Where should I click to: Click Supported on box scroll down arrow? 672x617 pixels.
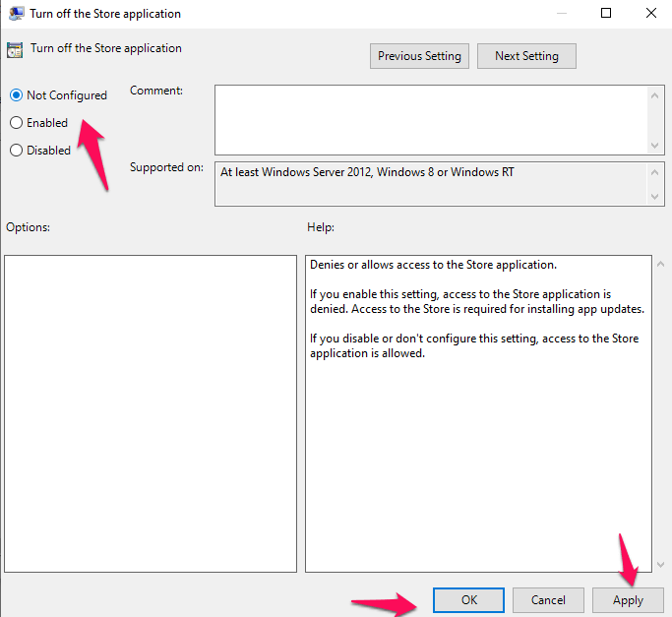654,197
